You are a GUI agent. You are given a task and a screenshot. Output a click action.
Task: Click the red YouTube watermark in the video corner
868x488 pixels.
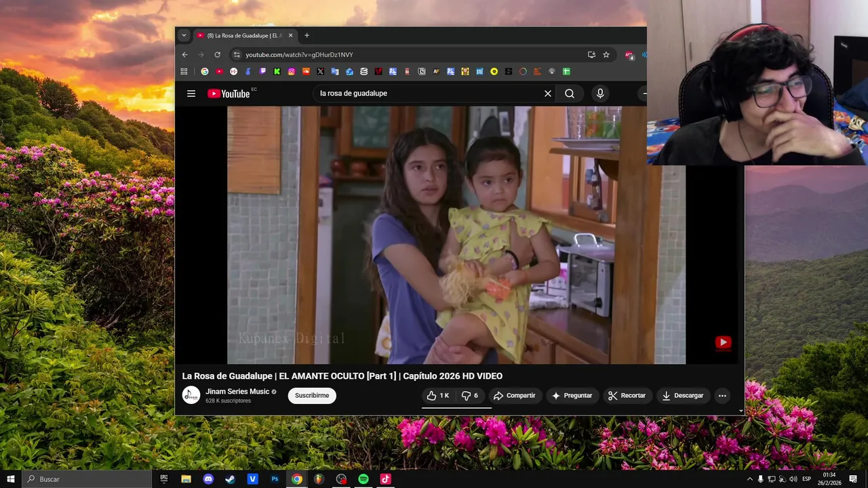tap(723, 342)
